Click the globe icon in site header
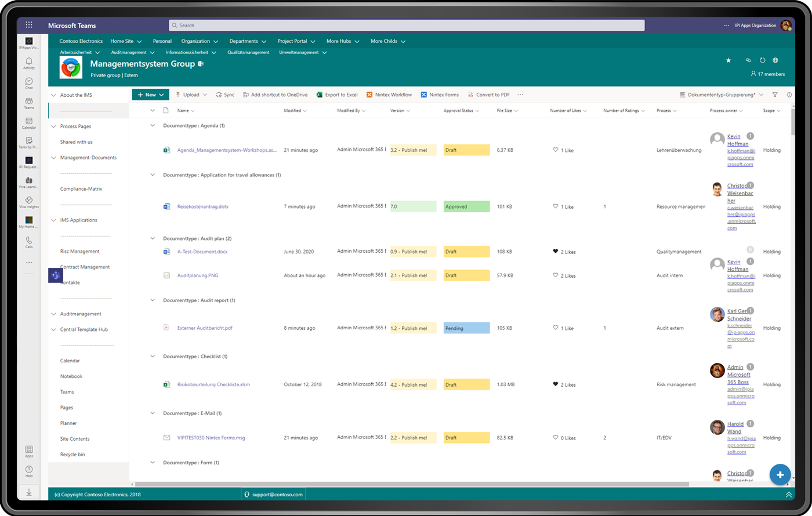The height and width of the screenshot is (516, 812). [x=775, y=60]
